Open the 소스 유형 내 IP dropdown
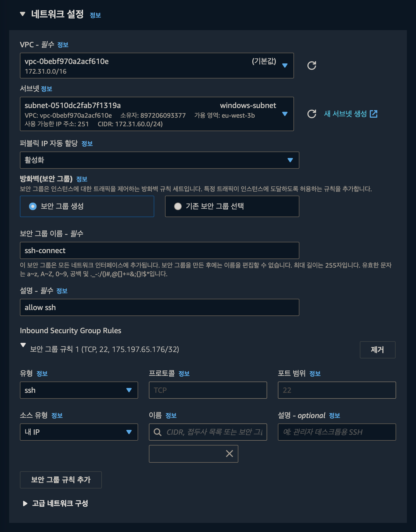 79,432
